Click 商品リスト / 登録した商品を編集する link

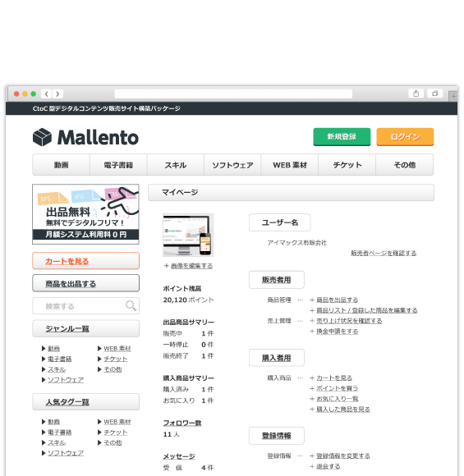[367, 310]
